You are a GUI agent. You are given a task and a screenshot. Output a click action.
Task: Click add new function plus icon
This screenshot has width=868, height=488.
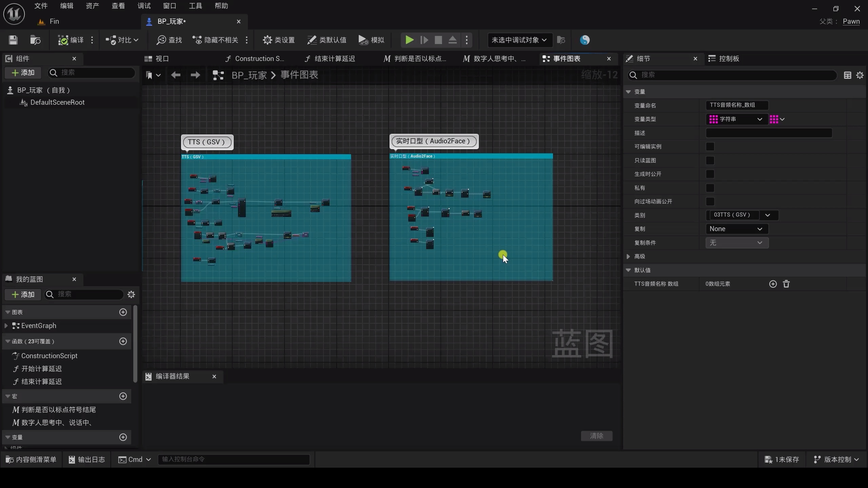pyautogui.click(x=123, y=341)
